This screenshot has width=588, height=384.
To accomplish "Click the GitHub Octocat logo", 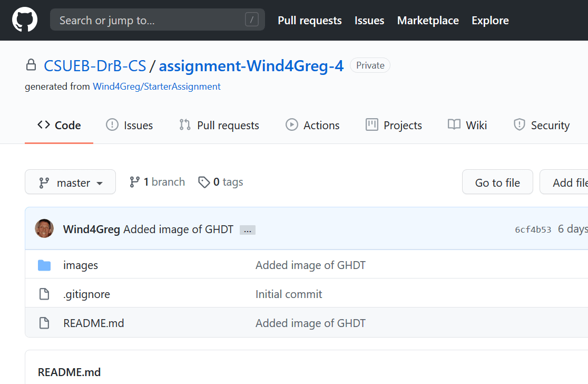I will tap(25, 21).
